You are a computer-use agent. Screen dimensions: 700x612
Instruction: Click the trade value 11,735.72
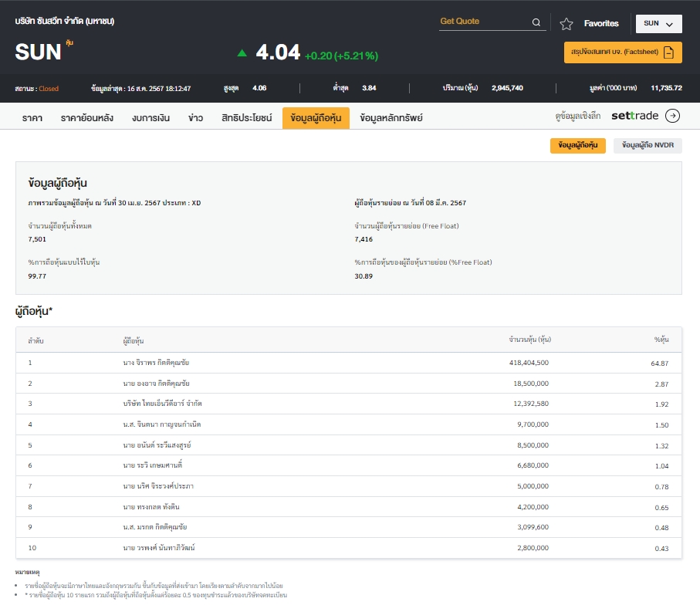666,88
